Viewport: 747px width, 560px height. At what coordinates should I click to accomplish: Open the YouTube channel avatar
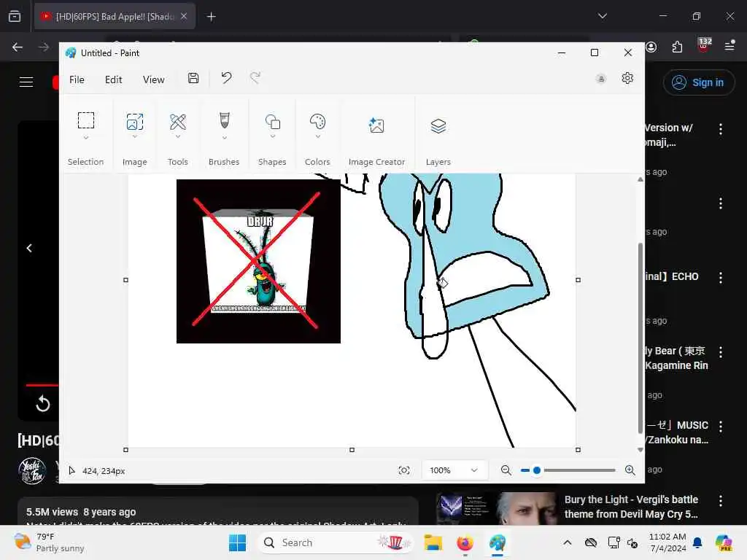point(32,470)
